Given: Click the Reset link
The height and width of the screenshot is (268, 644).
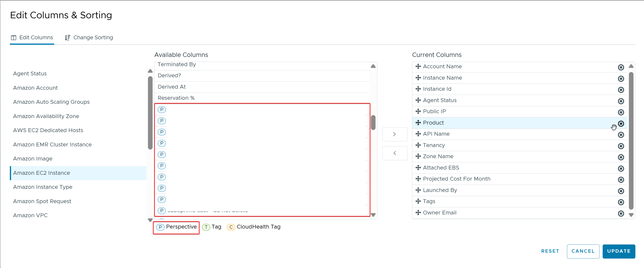Looking at the screenshot, I should (550, 251).
